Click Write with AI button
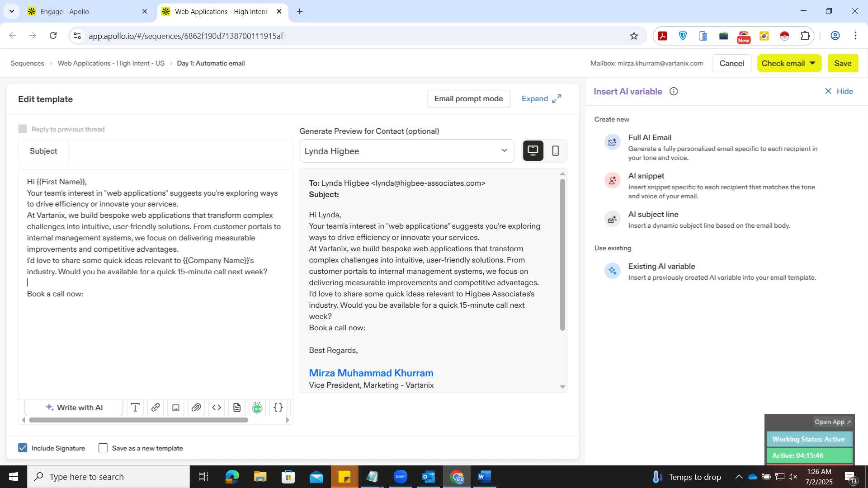This screenshot has width=868, height=488. 74,408
